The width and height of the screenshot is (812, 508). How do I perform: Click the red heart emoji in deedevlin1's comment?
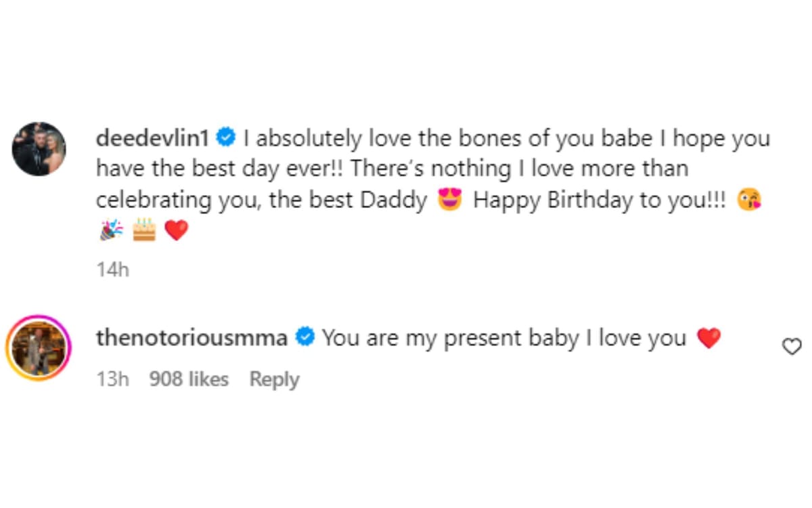tap(176, 230)
